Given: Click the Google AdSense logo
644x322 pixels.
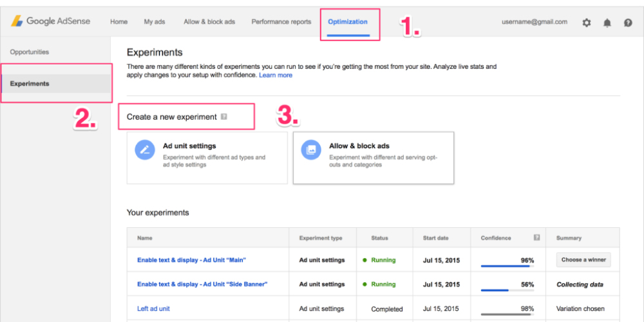Looking at the screenshot, I should point(50,22).
